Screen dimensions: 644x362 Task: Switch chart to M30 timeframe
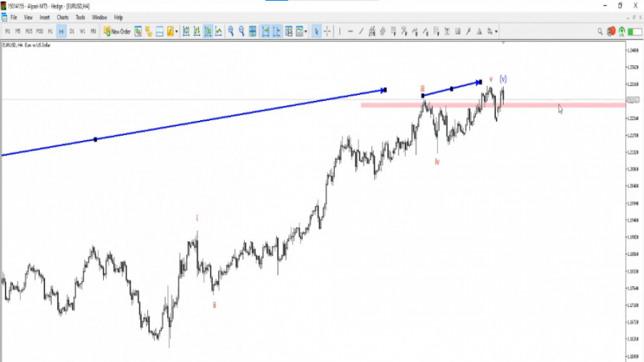[39, 31]
